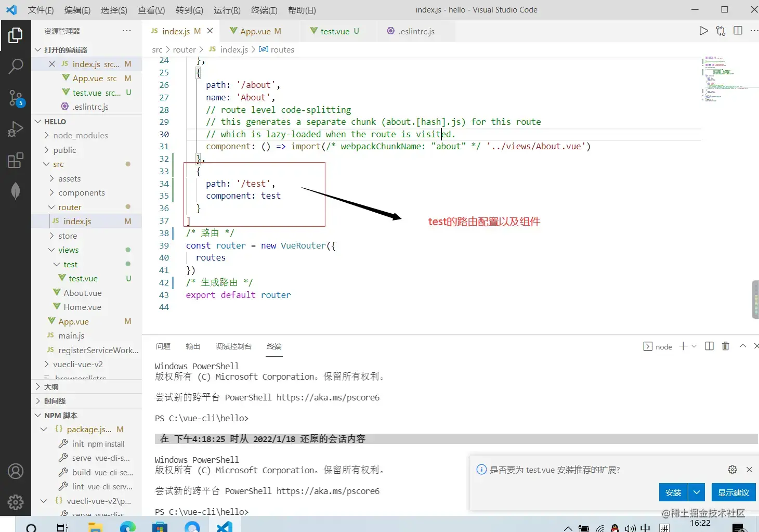Open the install options dropdown arrow
Viewport: 759px width, 532px height.
point(697,492)
